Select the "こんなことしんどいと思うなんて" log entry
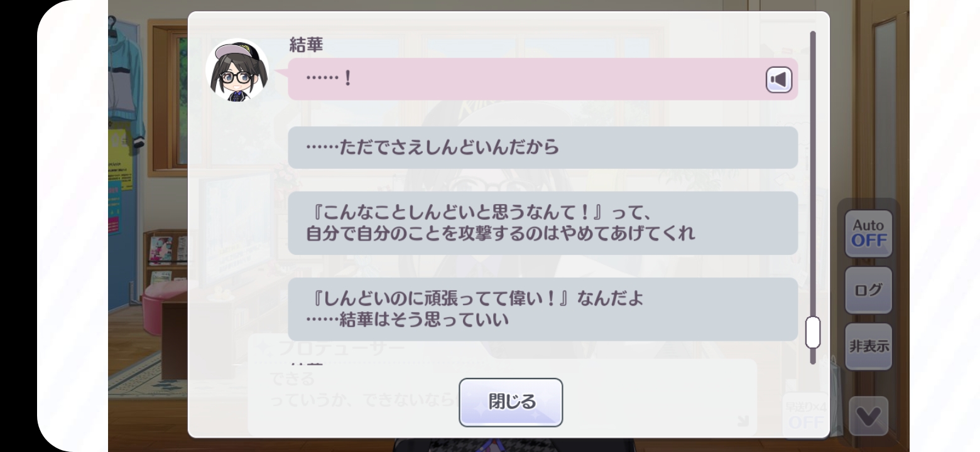 click(543, 223)
